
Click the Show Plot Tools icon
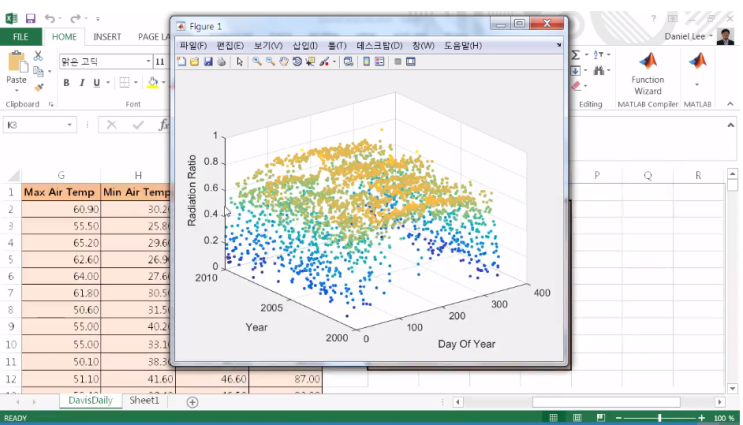(x=411, y=62)
